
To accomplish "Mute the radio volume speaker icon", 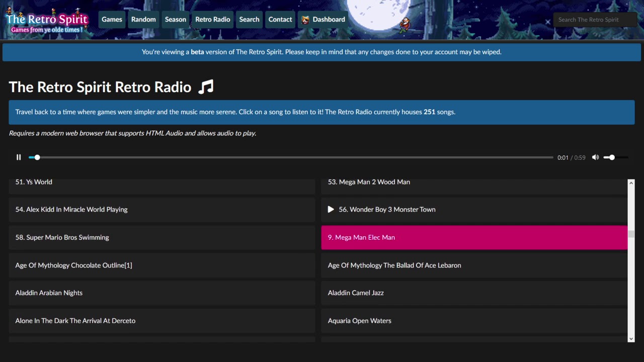I will pos(596,157).
